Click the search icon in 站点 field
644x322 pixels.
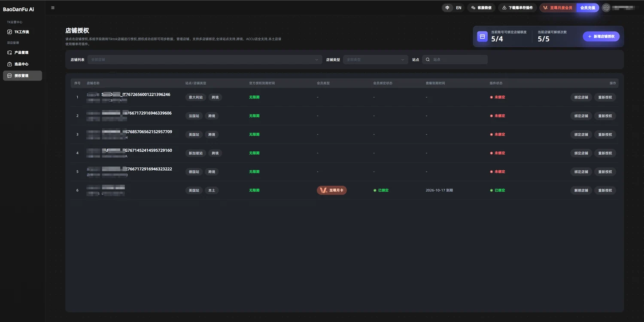428,60
